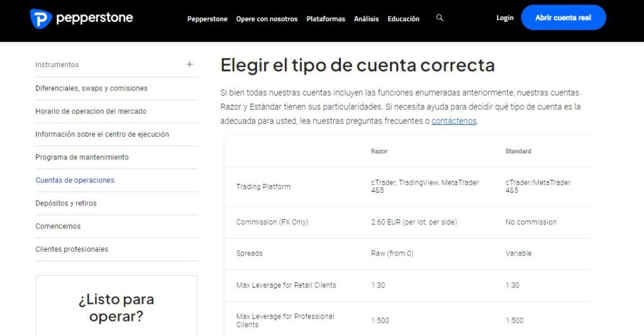Click the No commission cell
644x336 pixels.
[x=531, y=222]
